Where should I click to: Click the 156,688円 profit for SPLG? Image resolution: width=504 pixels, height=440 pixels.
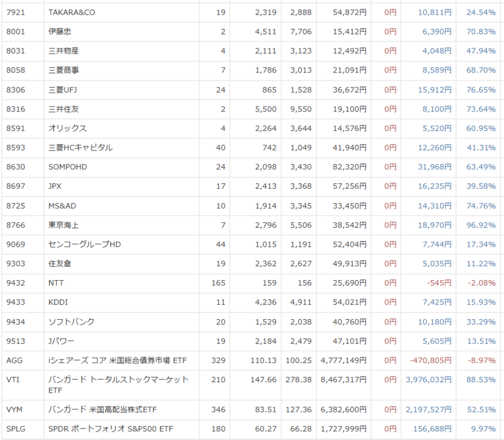click(433, 429)
